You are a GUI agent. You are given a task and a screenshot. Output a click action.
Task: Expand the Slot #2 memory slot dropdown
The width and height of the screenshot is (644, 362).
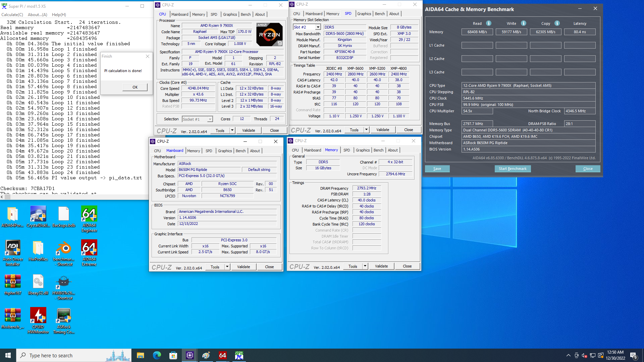coord(318,27)
